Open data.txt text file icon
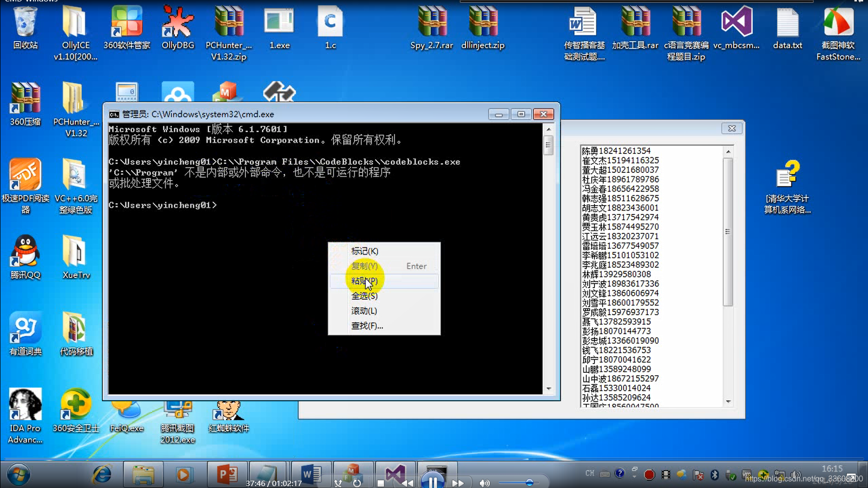 point(788,27)
